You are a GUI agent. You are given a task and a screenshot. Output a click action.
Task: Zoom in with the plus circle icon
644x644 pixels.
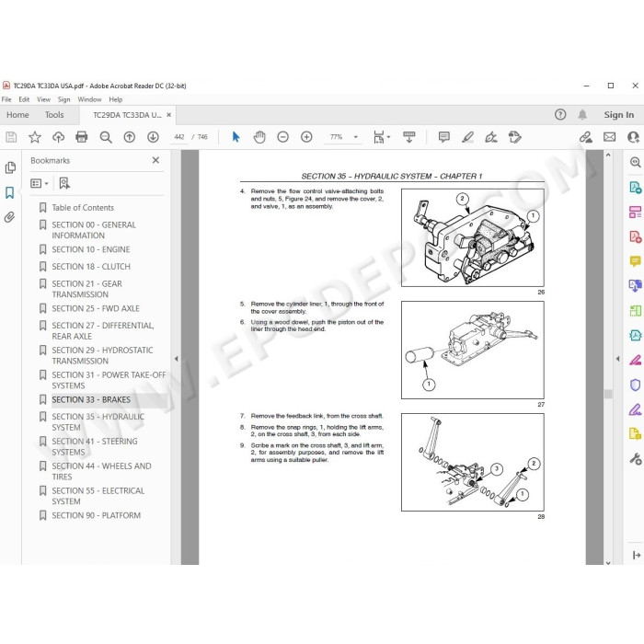[306, 137]
